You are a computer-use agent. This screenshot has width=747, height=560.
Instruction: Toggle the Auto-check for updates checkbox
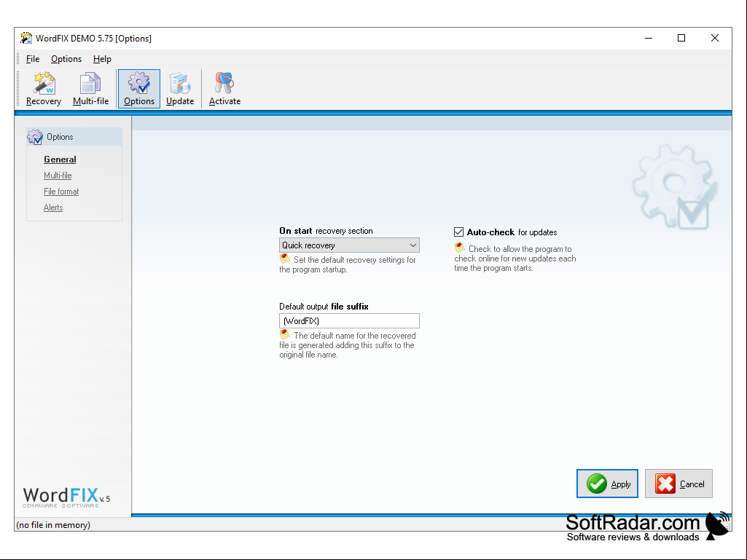[x=459, y=232]
